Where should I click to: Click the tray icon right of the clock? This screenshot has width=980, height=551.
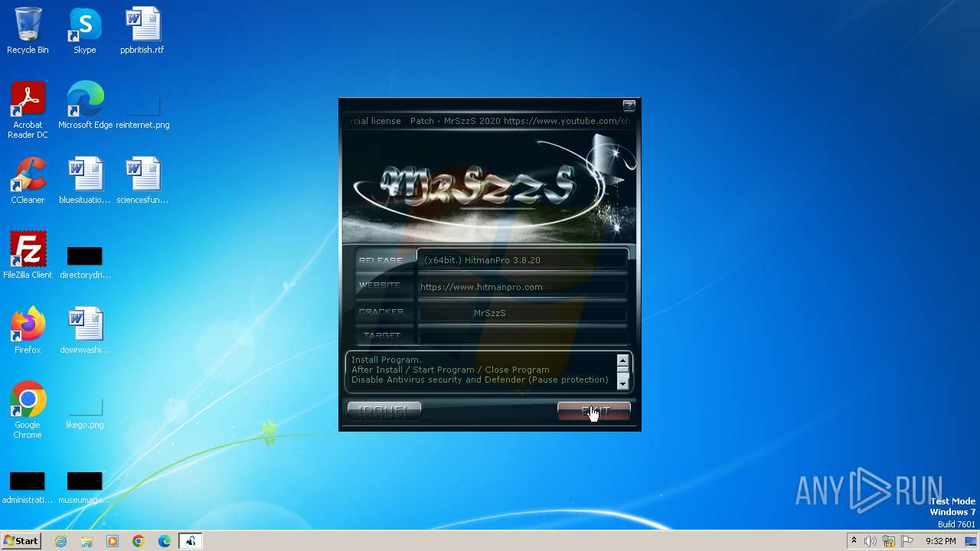point(971,541)
